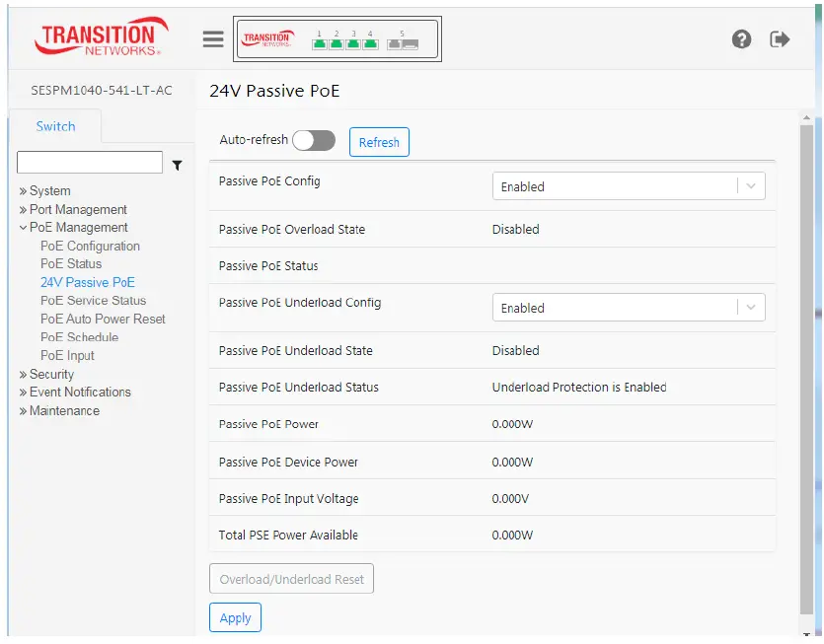Click the Apply button
This screenshot has width=824, height=644.
[x=235, y=618]
